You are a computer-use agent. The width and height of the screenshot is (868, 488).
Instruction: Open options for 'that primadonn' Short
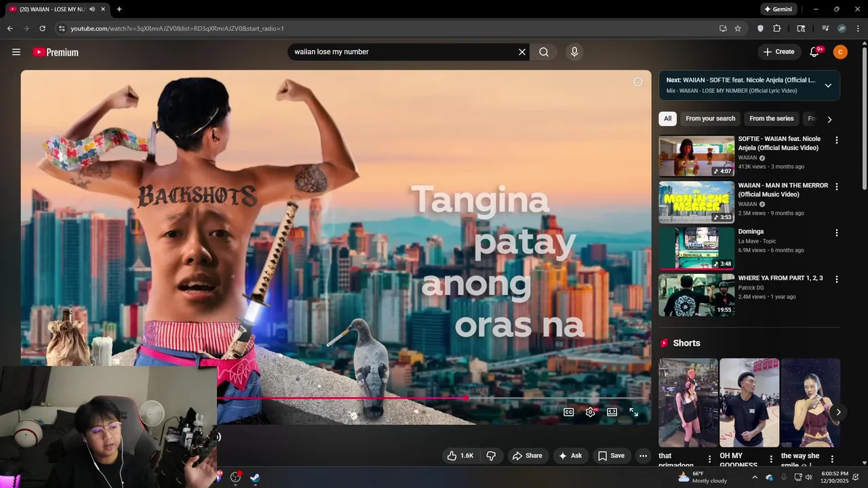point(710,460)
